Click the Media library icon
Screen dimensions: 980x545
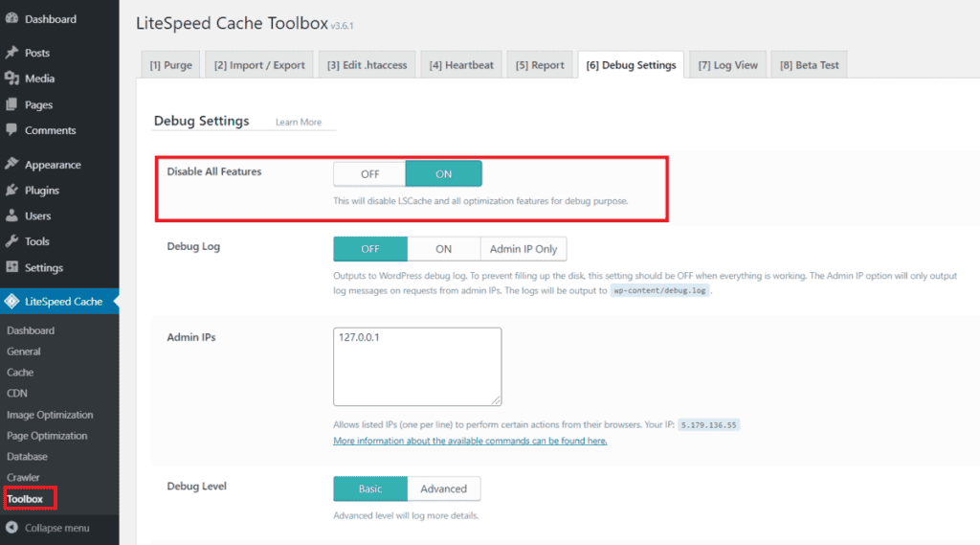pos(11,79)
